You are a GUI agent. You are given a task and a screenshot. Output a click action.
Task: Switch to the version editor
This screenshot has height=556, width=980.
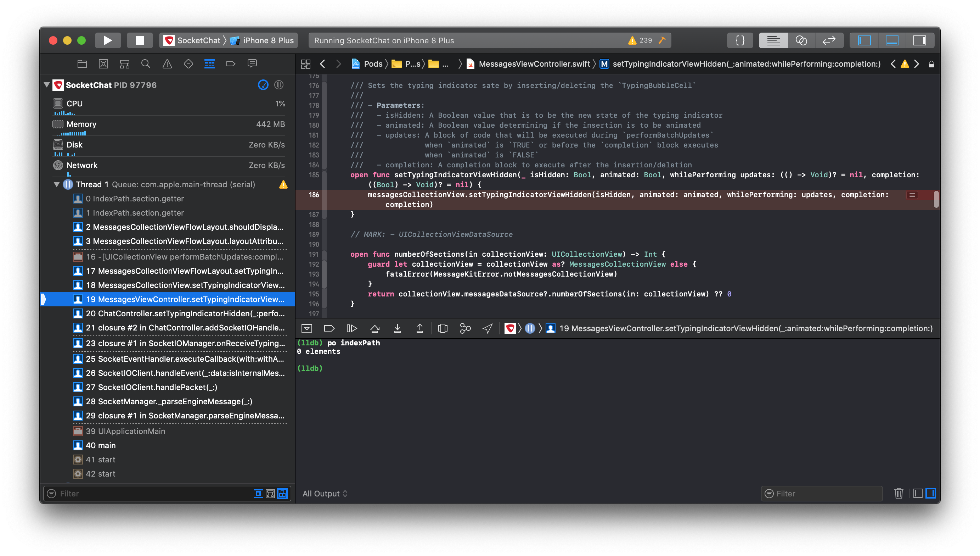point(829,40)
